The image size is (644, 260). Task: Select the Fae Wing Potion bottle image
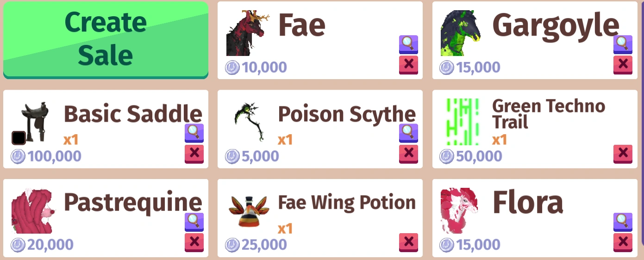click(249, 211)
